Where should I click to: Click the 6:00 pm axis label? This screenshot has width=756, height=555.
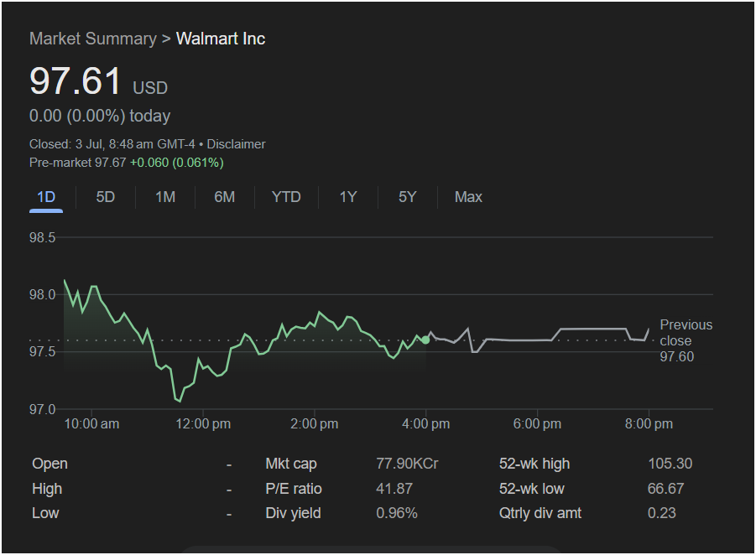(x=537, y=424)
